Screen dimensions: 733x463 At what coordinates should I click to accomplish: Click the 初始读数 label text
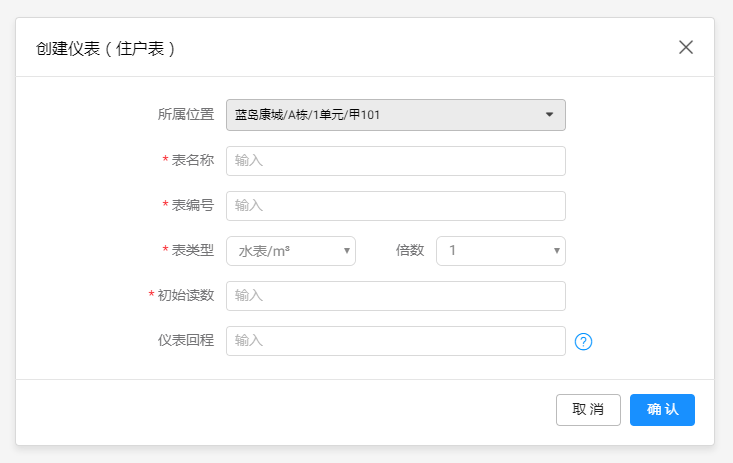click(185, 296)
